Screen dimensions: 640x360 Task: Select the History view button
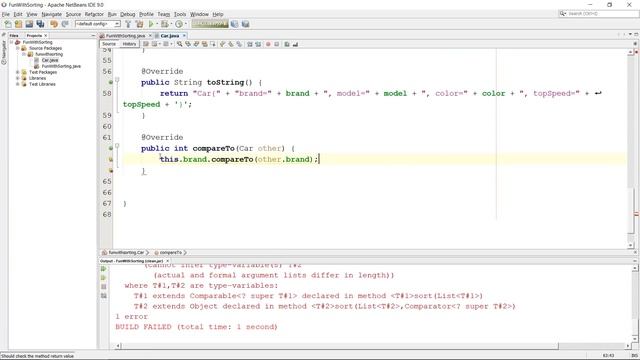coord(129,44)
